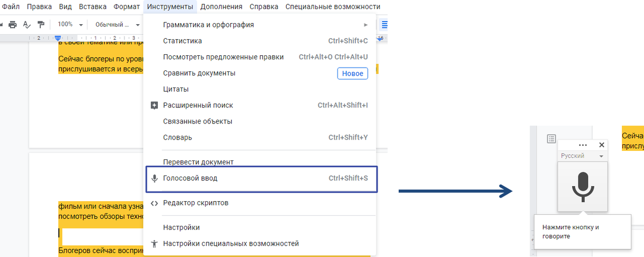Click highlighted text starting 'Сейчас блогеры по уровн'
The width and height of the screenshot is (644, 257).
[100, 59]
